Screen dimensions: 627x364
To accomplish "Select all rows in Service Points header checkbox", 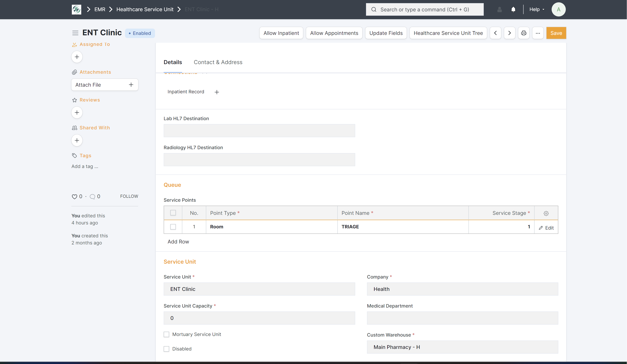I will pyautogui.click(x=173, y=213).
